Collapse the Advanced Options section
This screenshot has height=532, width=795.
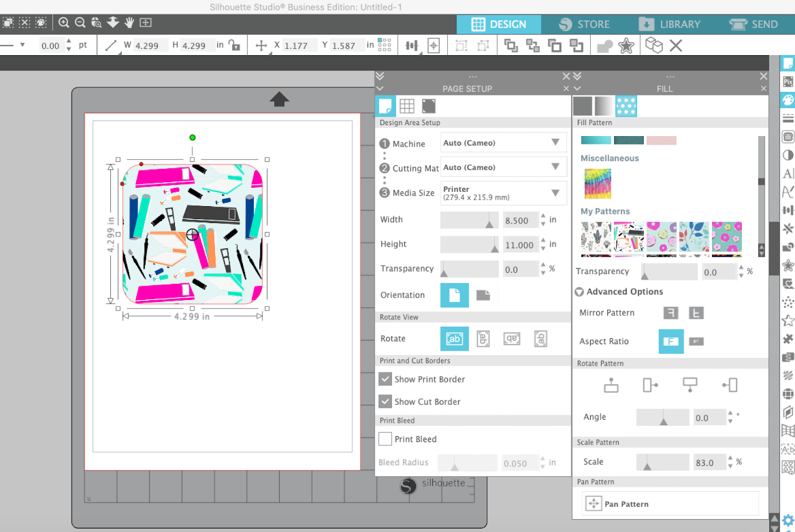[579, 292]
